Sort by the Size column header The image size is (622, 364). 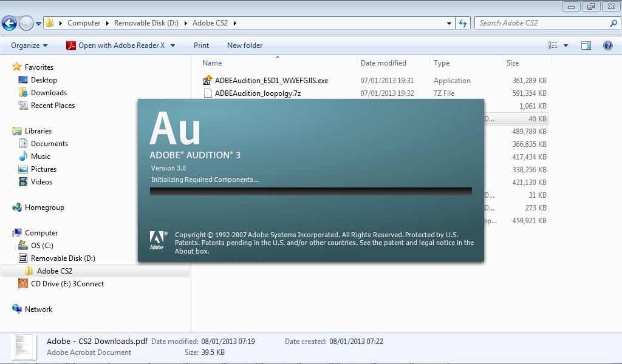coord(513,63)
